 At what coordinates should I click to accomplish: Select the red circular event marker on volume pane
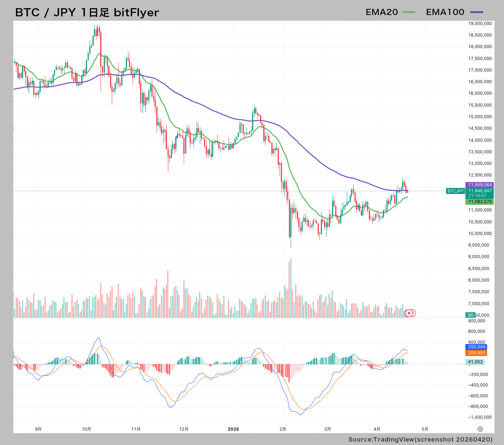(x=410, y=314)
